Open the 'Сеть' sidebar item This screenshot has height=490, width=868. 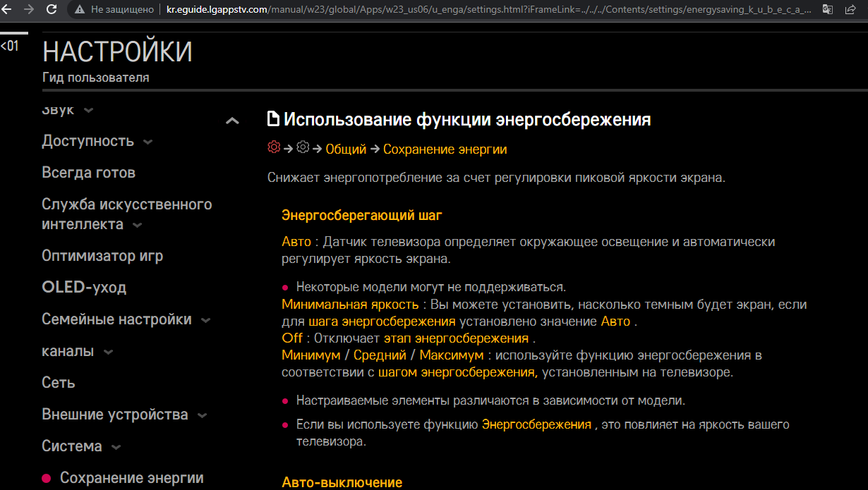(x=59, y=383)
